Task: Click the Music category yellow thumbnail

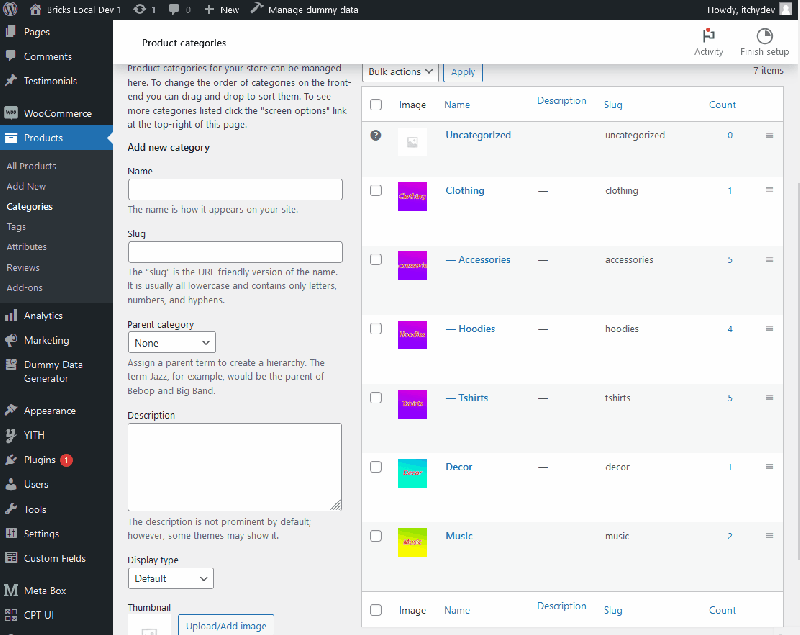Action: pyautogui.click(x=412, y=542)
